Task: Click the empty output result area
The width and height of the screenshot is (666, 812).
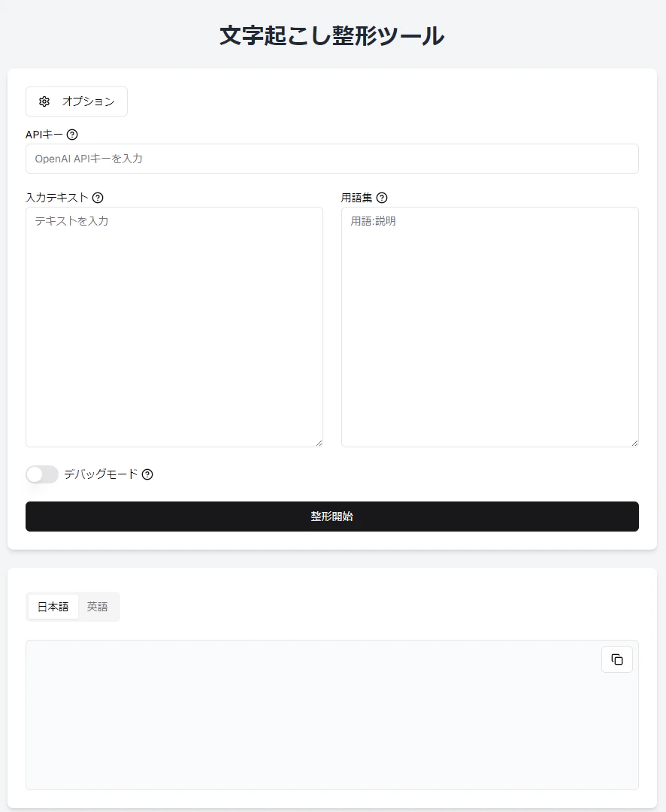Action: point(332,715)
